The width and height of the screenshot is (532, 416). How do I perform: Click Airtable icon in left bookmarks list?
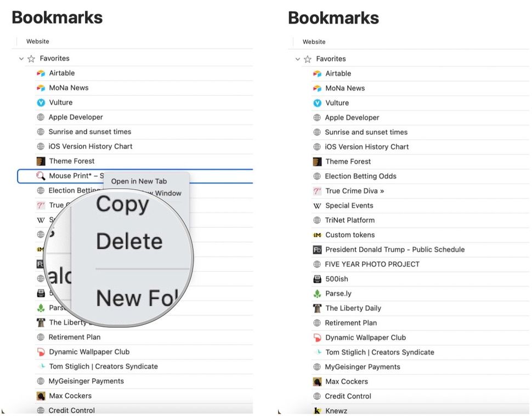click(x=41, y=73)
